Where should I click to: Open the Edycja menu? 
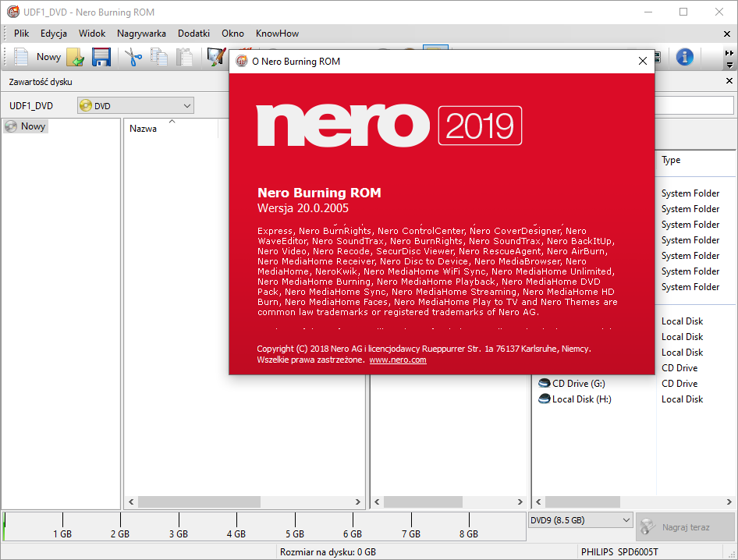(x=54, y=34)
